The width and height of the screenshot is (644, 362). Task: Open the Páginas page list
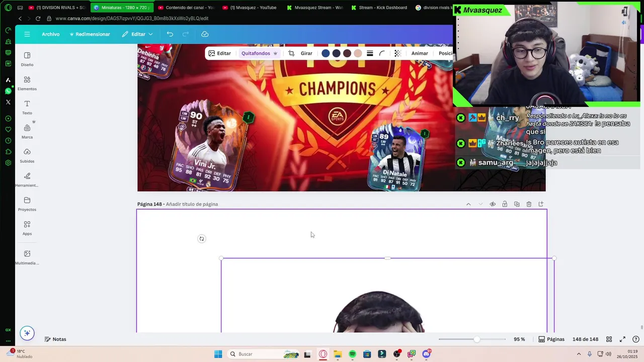(551, 339)
